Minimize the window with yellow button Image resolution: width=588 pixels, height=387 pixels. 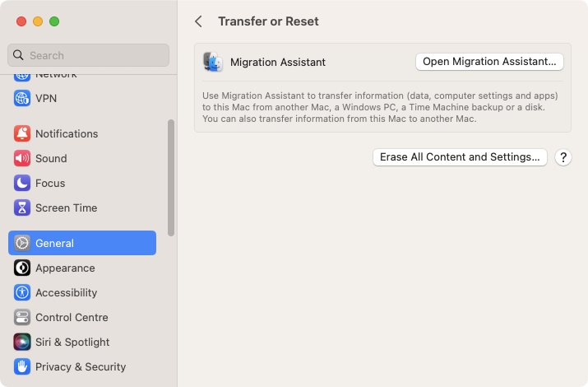38,21
